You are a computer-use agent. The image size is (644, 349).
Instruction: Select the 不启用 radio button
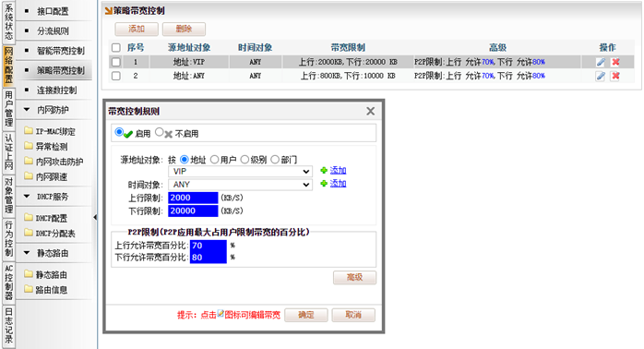[x=160, y=132]
